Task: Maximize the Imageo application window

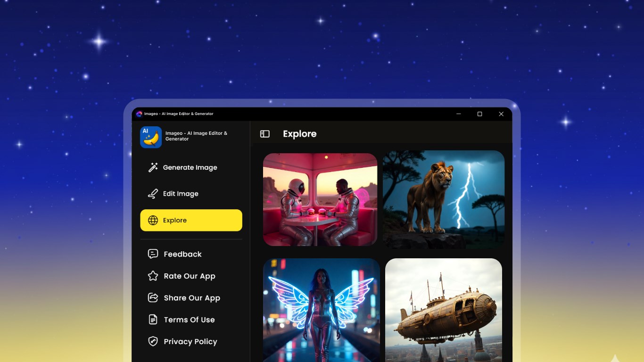Action: click(x=479, y=114)
